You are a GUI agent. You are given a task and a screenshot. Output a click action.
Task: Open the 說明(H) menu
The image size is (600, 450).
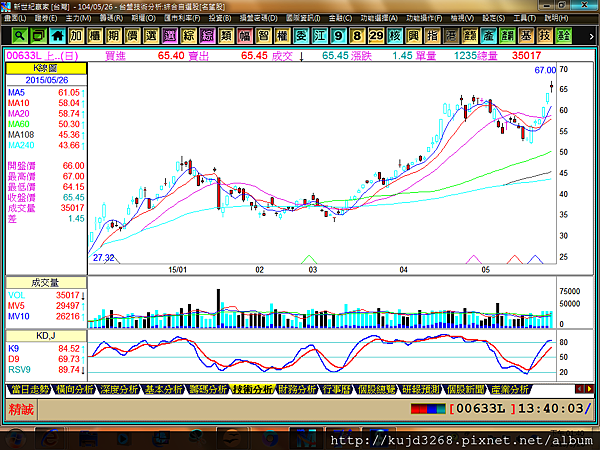pos(556,18)
